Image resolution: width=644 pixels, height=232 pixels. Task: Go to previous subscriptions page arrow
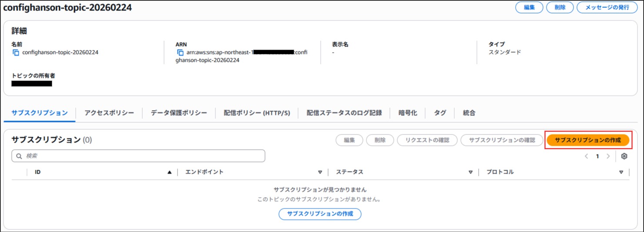(587, 156)
